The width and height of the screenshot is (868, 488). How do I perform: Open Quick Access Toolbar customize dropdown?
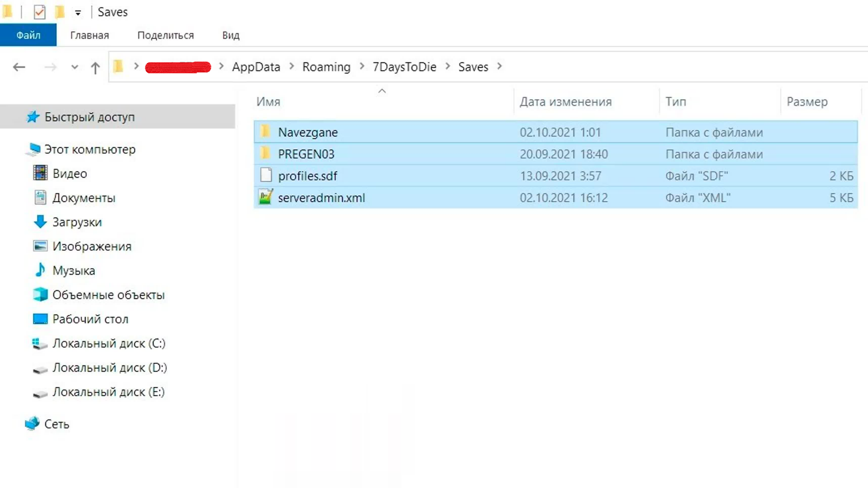78,13
